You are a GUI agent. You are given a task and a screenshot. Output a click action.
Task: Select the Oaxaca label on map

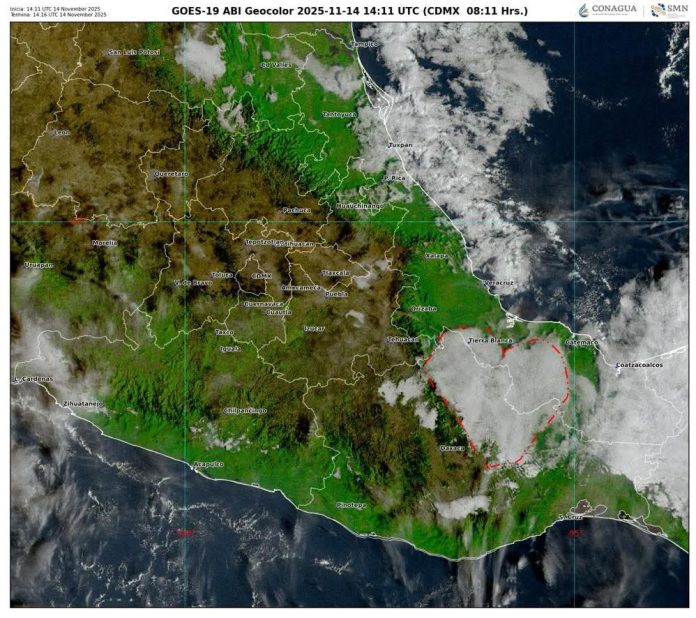(452, 448)
